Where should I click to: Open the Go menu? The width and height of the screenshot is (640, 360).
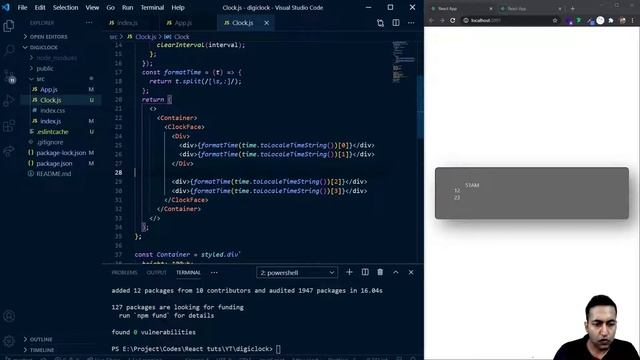pyautogui.click(x=111, y=7)
